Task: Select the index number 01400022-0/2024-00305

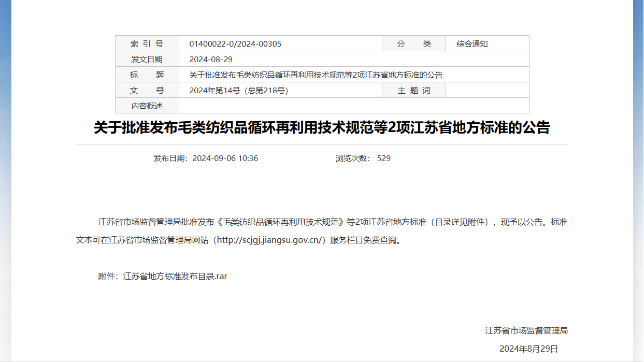Action: tap(235, 44)
